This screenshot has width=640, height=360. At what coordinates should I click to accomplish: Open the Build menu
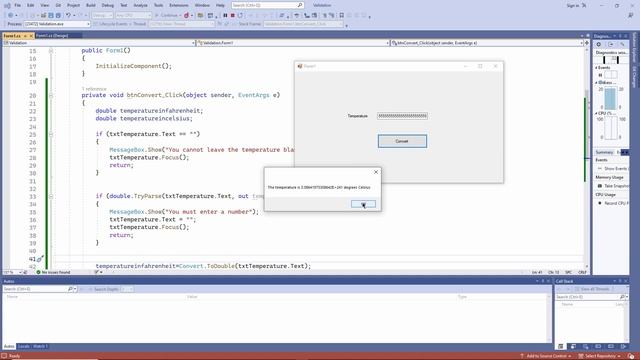pyautogui.click(x=91, y=5)
